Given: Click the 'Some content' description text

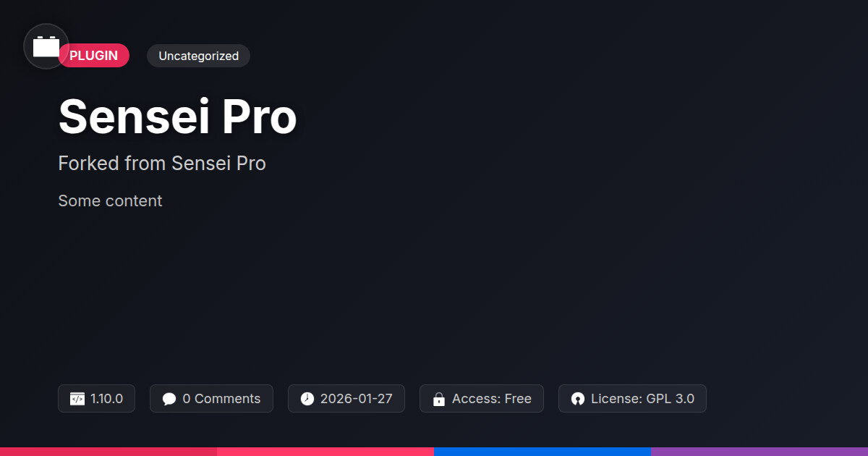Looking at the screenshot, I should point(110,200).
